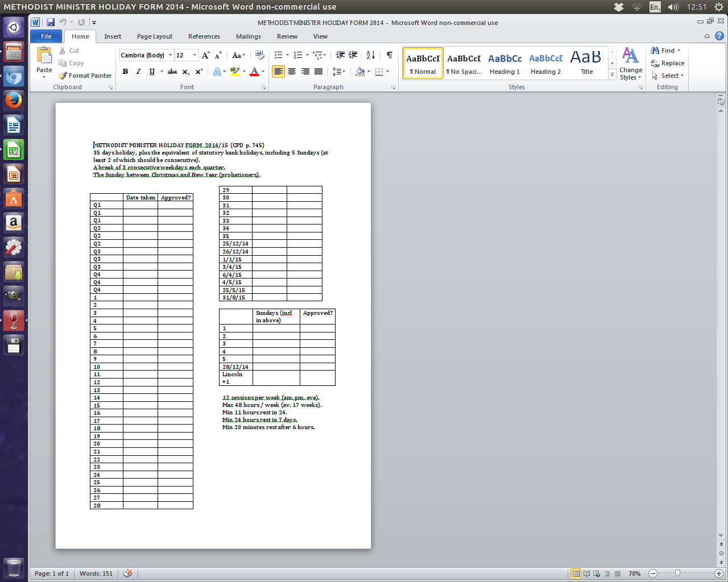
Task: Switch to the Review tab
Action: click(287, 36)
